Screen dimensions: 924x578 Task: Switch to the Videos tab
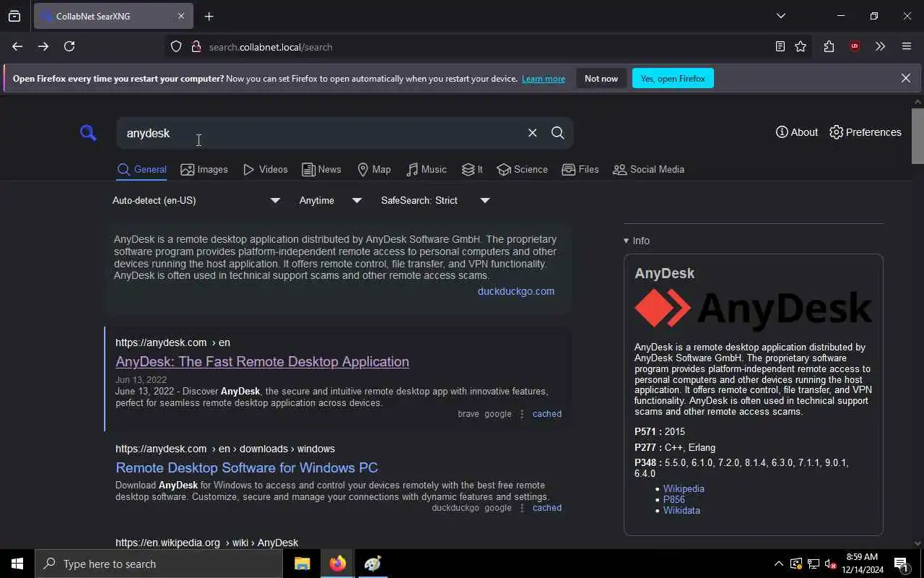tap(265, 169)
